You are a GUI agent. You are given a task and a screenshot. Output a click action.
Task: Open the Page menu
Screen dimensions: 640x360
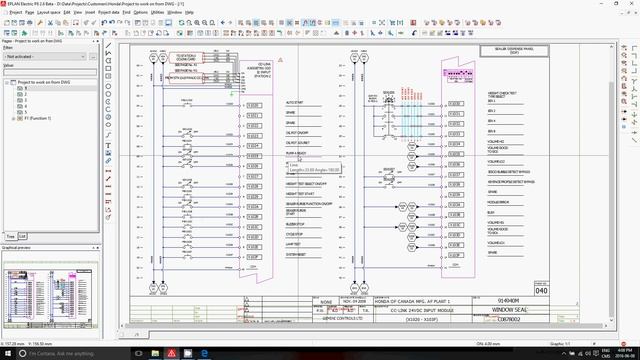click(29, 13)
